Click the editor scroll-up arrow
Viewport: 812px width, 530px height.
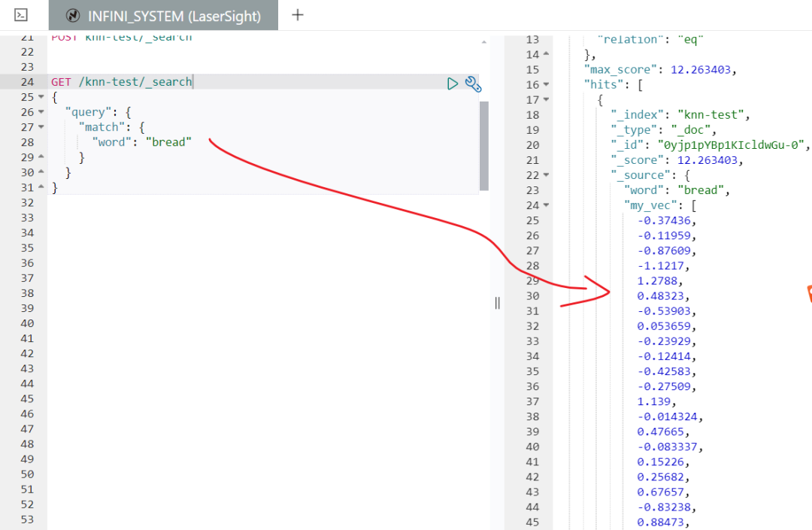(484, 42)
